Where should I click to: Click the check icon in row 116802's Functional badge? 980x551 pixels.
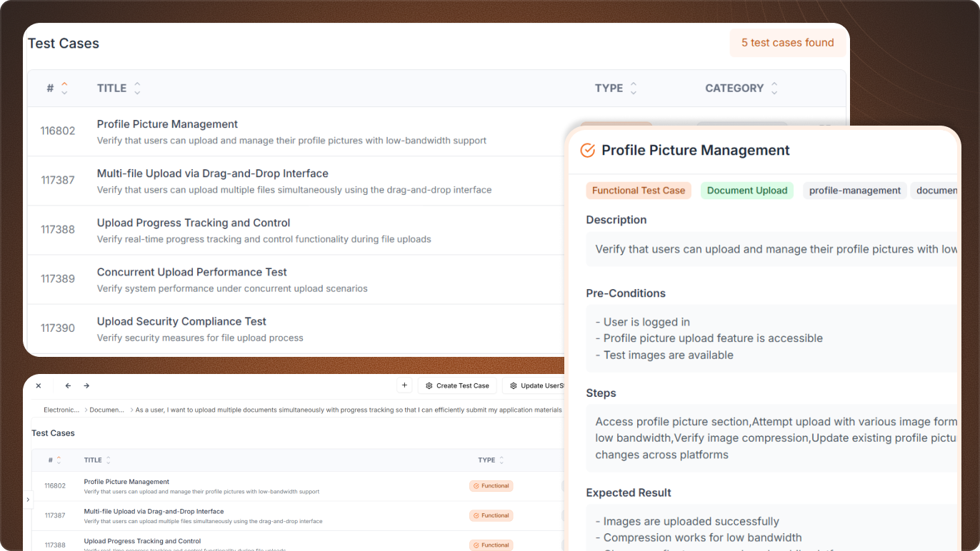coord(476,485)
